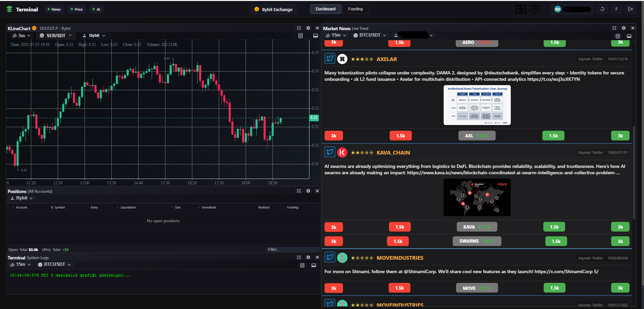This screenshot has height=309, width=644.
Task: Click the layout bar icon in KLineChart toolbar
Action: click(x=315, y=36)
